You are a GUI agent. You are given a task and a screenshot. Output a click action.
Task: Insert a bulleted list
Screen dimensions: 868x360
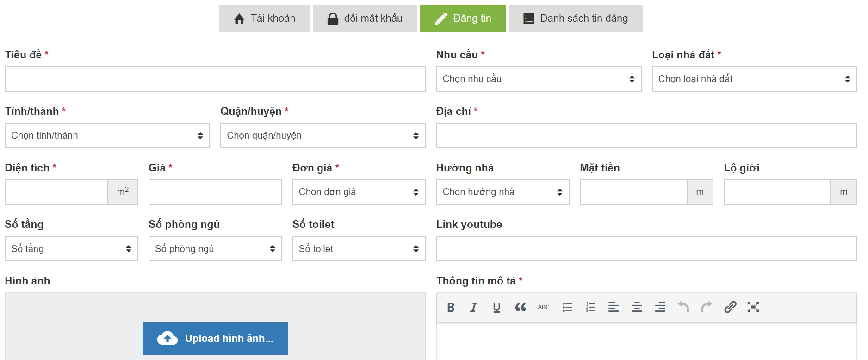(567, 307)
